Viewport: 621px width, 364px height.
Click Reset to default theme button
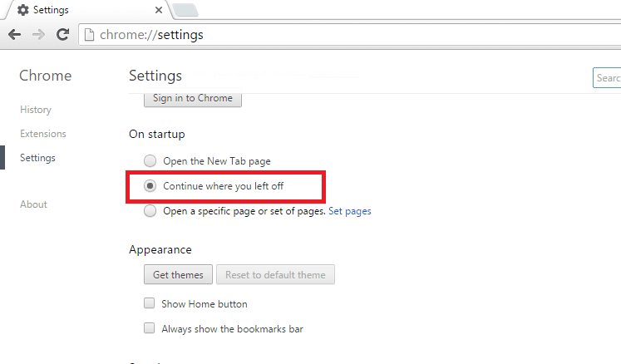[275, 274]
